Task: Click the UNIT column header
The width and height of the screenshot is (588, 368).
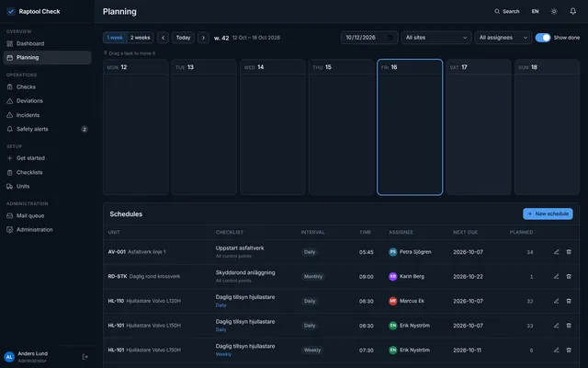Action: tap(114, 233)
